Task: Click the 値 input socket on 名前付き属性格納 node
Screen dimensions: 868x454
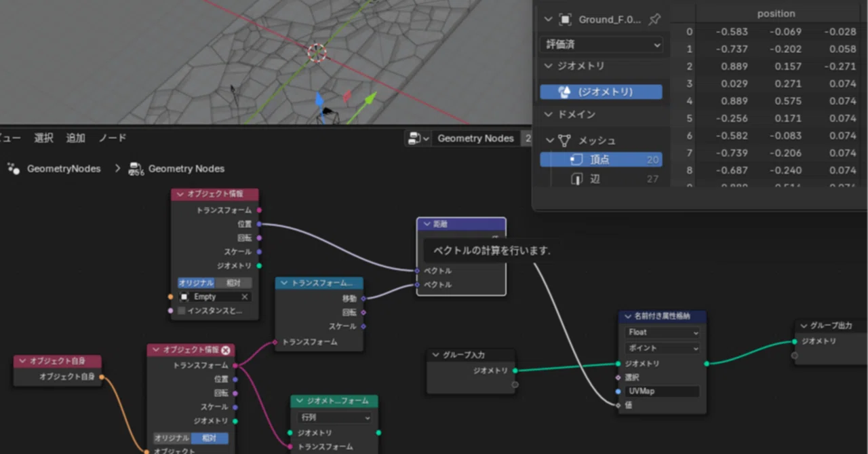Action: click(x=618, y=405)
